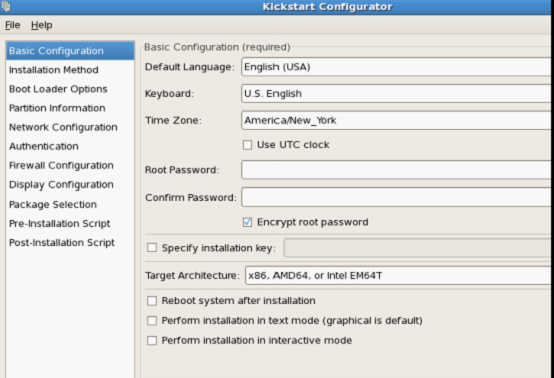
Task: Check Perform installation in interactive mode
Action: [152, 340]
